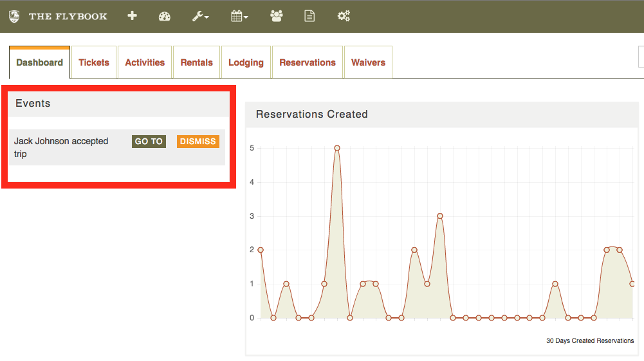Open the Waivers tab
The height and width of the screenshot is (361, 644).
click(x=369, y=62)
